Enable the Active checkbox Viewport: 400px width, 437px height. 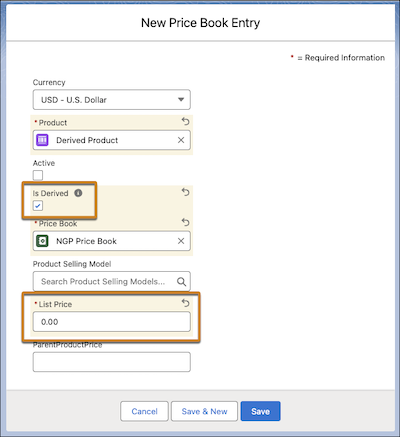coord(38,175)
